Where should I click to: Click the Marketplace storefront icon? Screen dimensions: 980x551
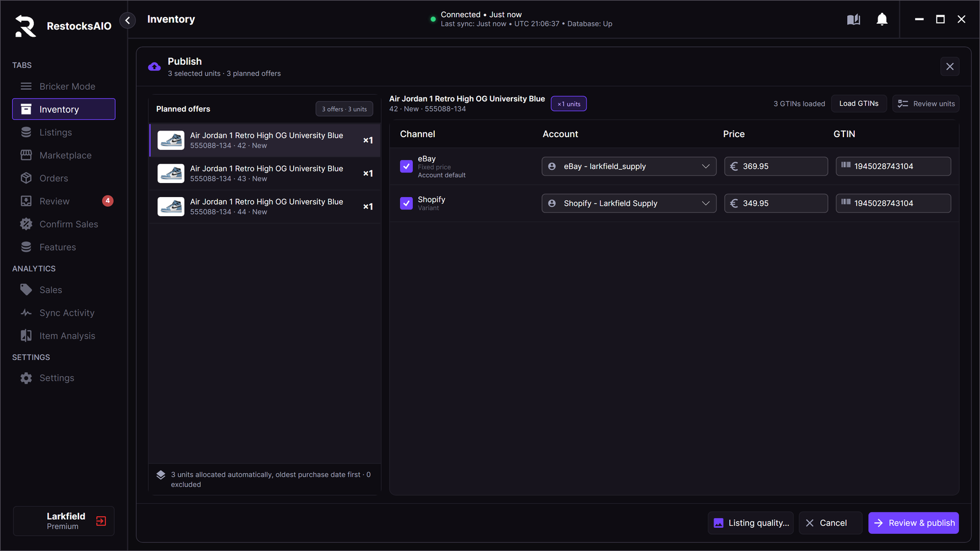coord(26,155)
